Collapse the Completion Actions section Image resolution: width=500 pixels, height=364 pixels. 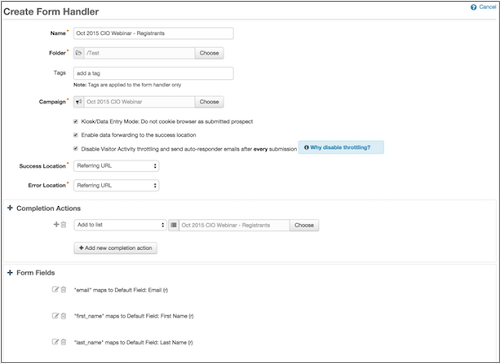click(x=10, y=208)
